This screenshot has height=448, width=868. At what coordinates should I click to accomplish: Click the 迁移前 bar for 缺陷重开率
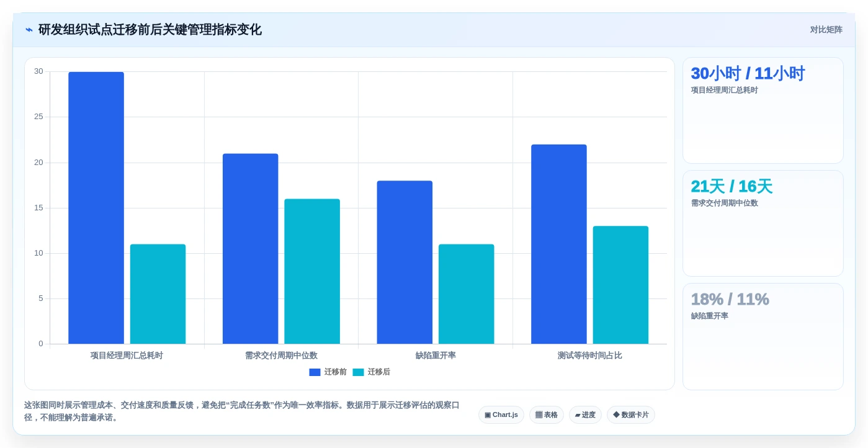(x=405, y=262)
